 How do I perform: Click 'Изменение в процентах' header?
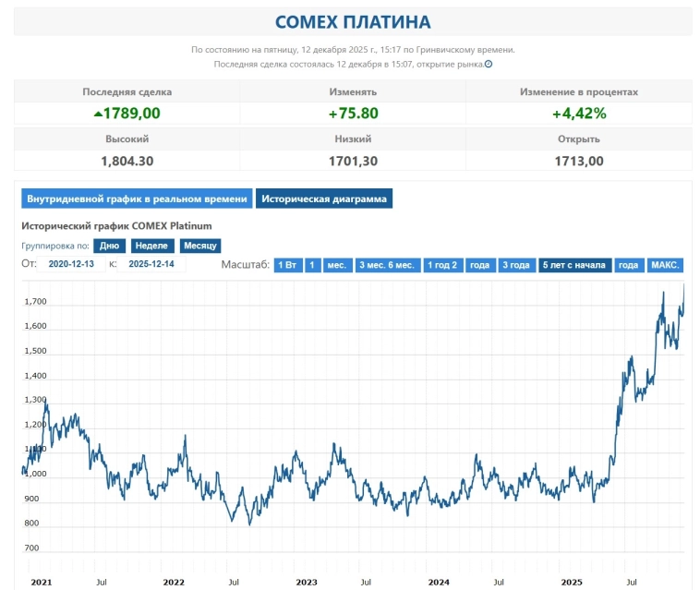pyautogui.click(x=579, y=91)
